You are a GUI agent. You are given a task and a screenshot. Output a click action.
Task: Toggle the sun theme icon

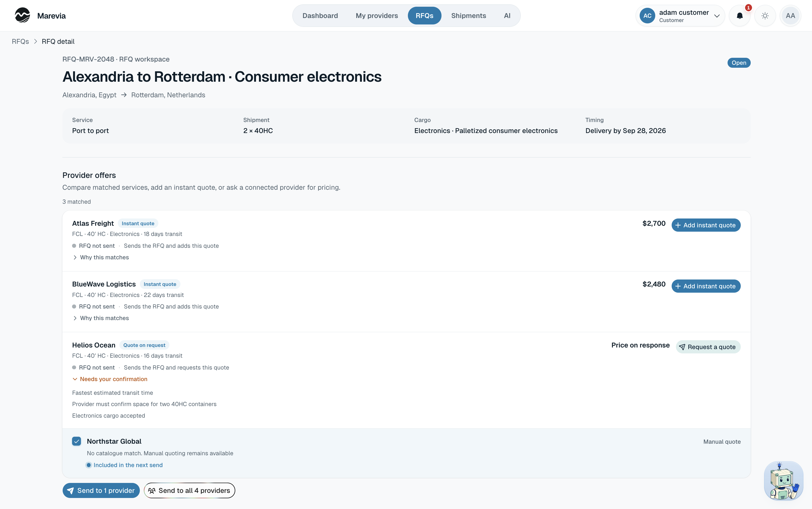(x=765, y=16)
